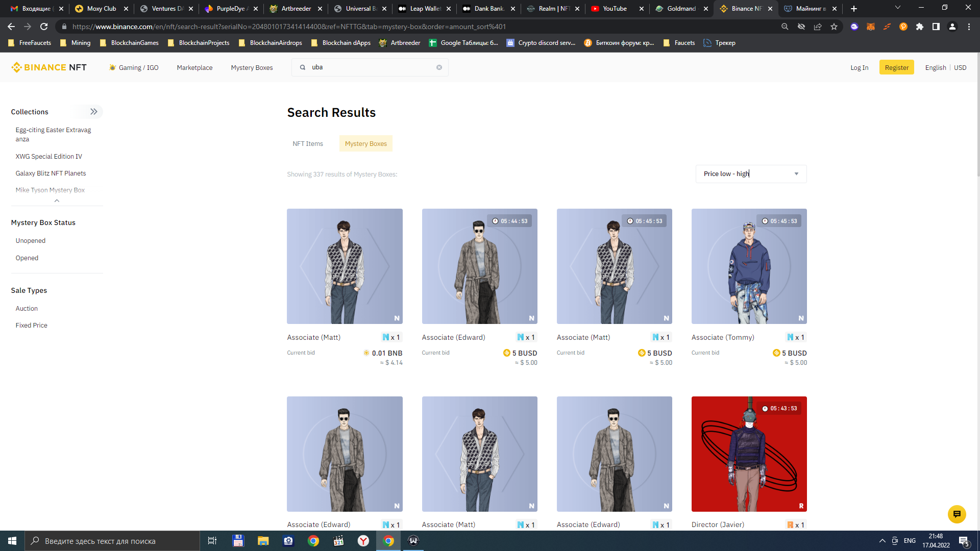Open the Price low - high sort dropdown
This screenshot has width=980, height=551.
pyautogui.click(x=751, y=174)
